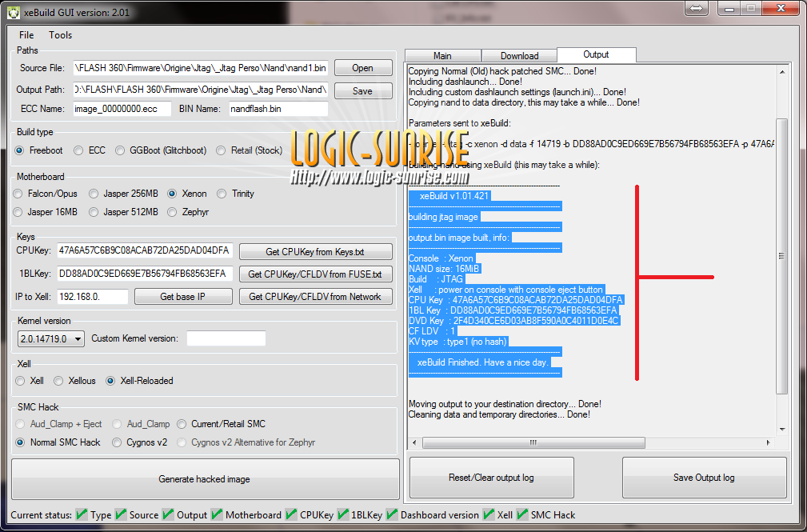807x532 pixels.
Task: Click into the Output Path field
Action: point(200,90)
